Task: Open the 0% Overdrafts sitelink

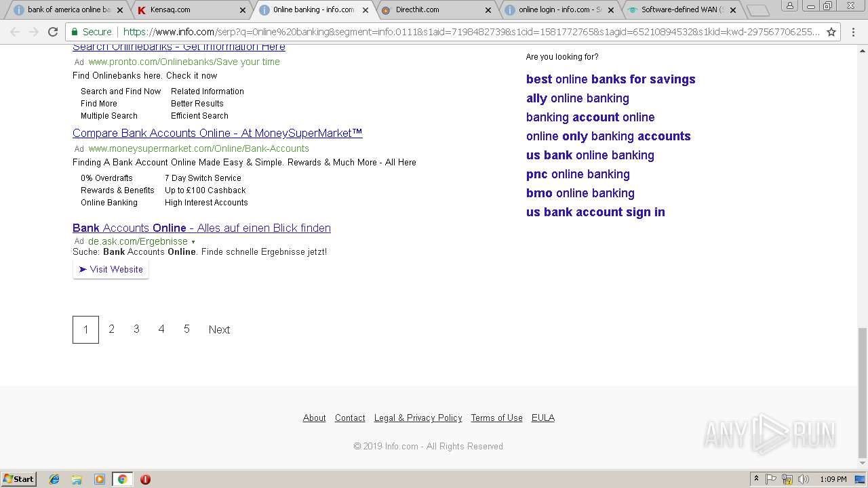Action: click(x=106, y=178)
